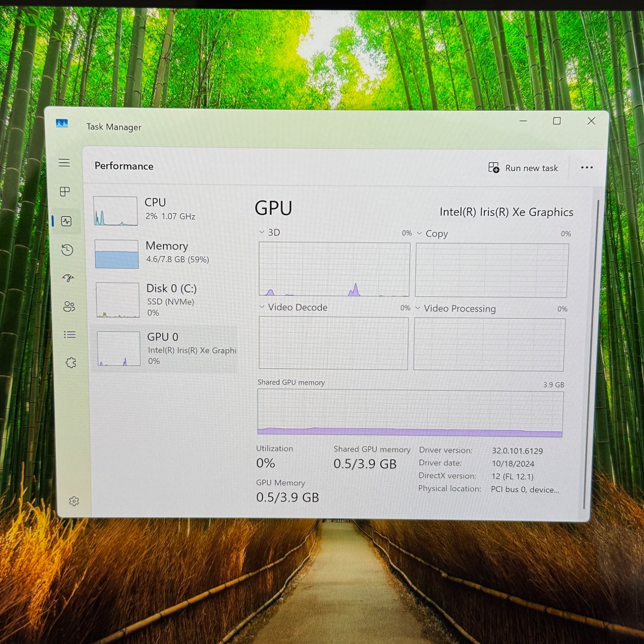Expand the Copy graph engine dropdown

(433, 234)
